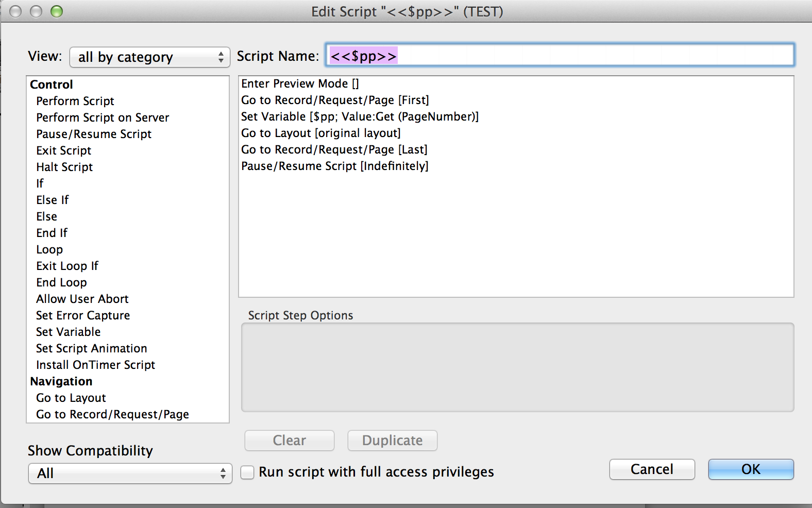Click the green zoom window button
The height and width of the screenshot is (508, 812).
tap(57, 11)
